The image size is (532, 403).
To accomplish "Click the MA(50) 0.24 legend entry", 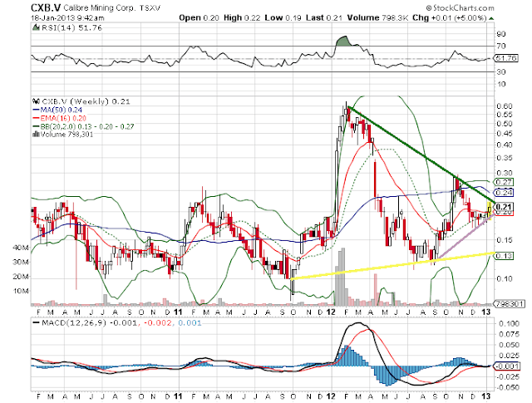I will pos(57,110).
